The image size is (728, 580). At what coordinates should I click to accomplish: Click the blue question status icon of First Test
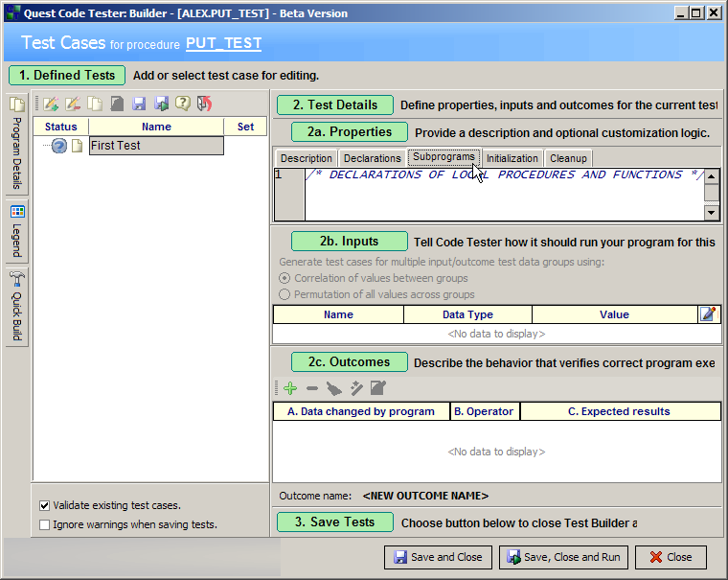(x=59, y=146)
